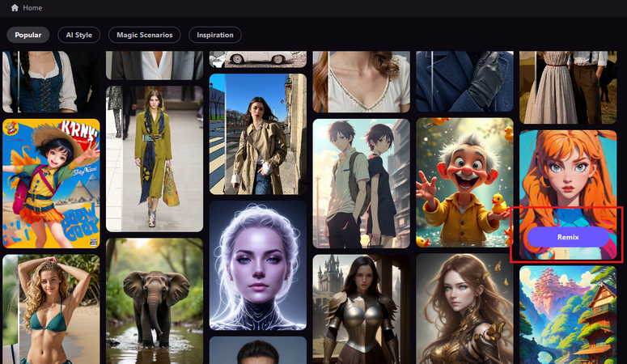Click the Remix button on orange-haired girl
The height and width of the screenshot is (364, 627).
click(568, 237)
